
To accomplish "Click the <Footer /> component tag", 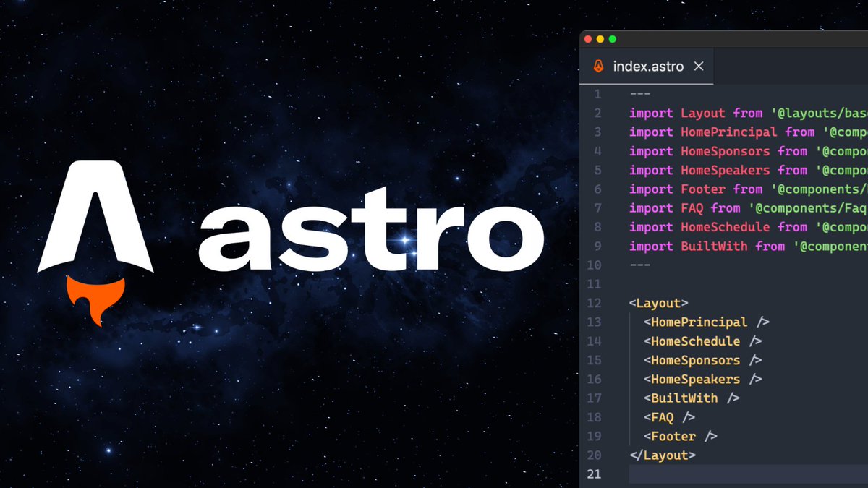I will click(x=681, y=437).
